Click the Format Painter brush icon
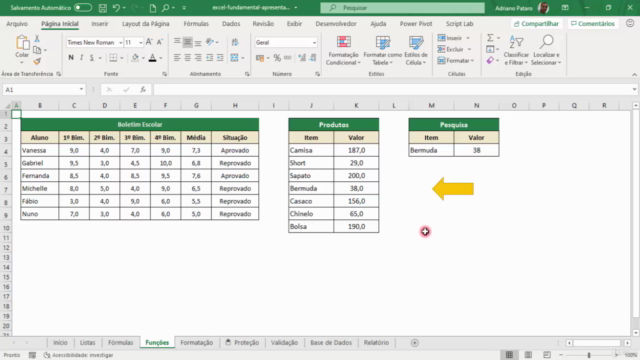 (x=37, y=61)
